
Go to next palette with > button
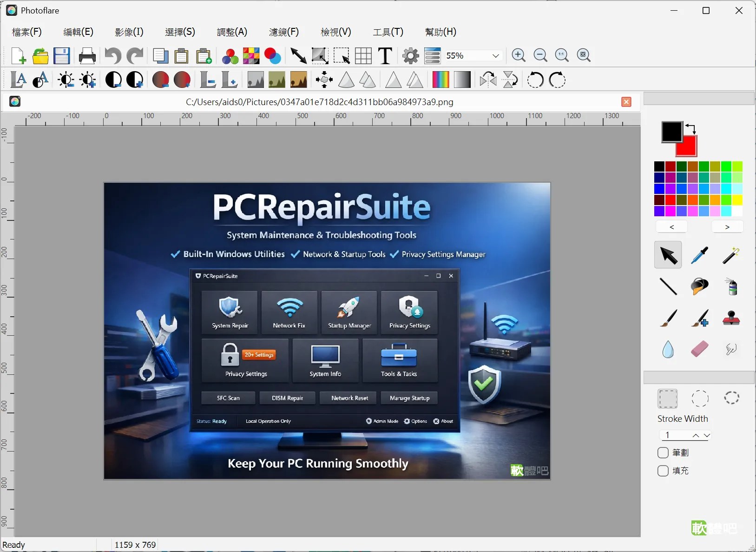coord(727,227)
